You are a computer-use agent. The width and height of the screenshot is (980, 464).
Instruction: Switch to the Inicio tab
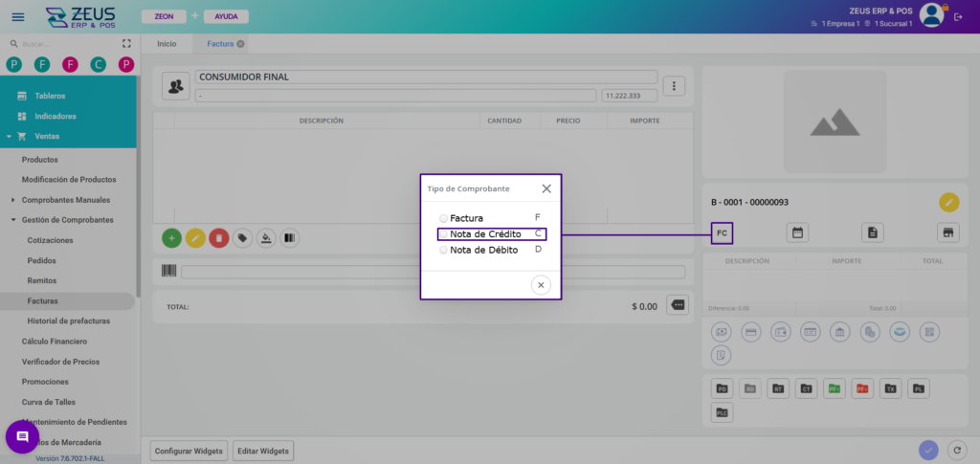(x=167, y=44)
